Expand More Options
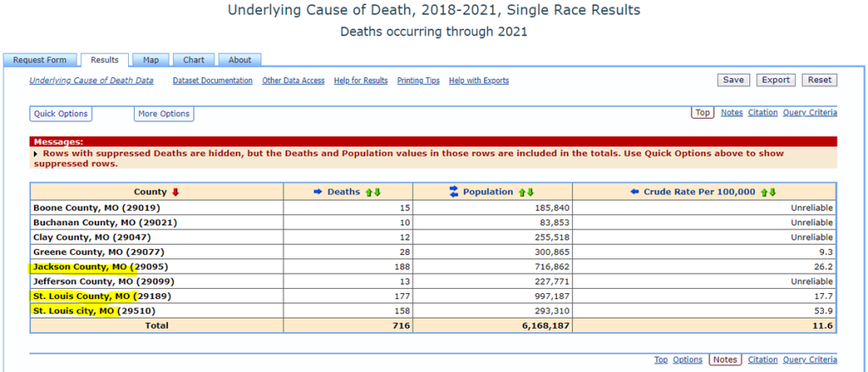The width and height of the screenshot is (868, 372). click(x=164, y=114)
